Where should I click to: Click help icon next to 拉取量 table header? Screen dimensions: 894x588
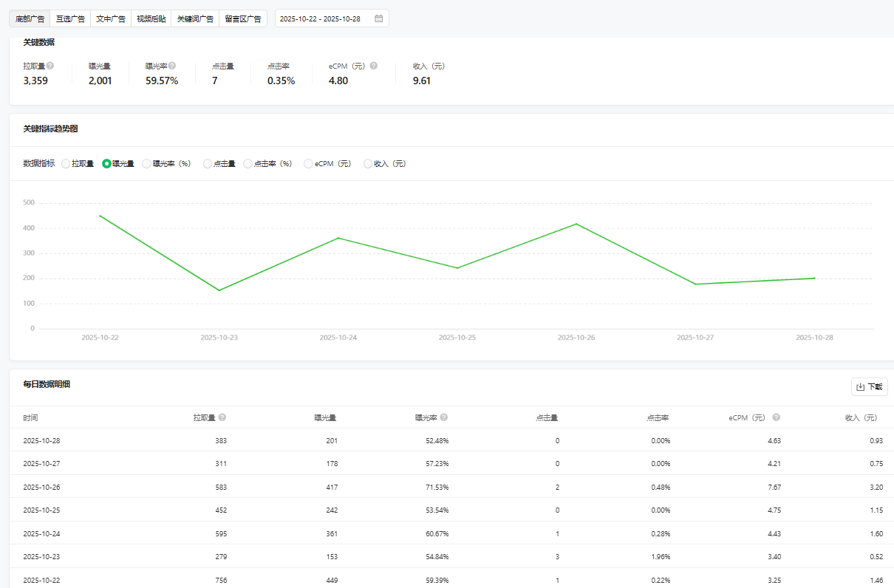point(222,417)
